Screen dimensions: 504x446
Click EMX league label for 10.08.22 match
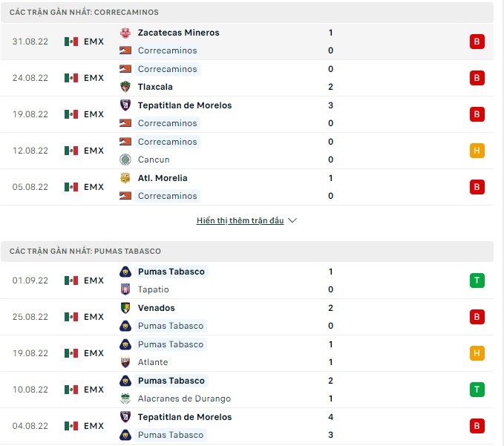point(94,390)
